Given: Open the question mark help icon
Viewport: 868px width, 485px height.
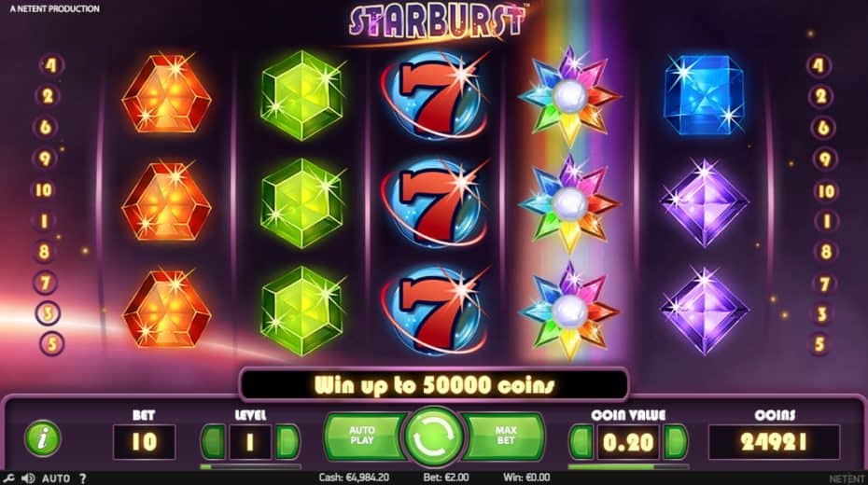Looking at the screenshot, I should click(82, 478).
